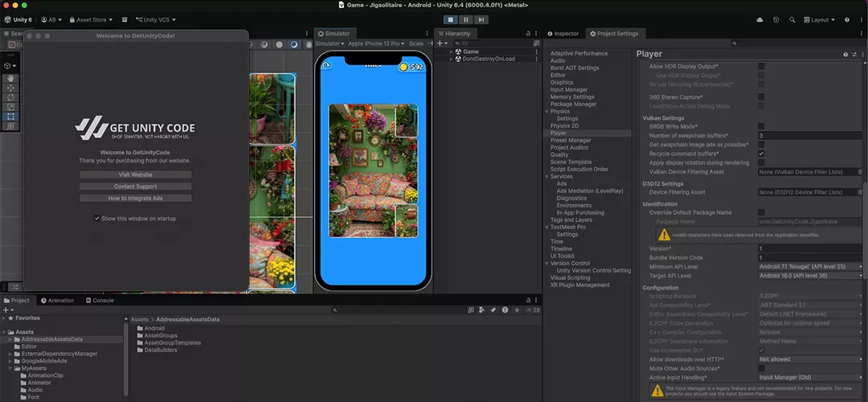
Task: Click the Hierarchy panel lock icon
Action: pyautogui.click(x=527, y=33)
